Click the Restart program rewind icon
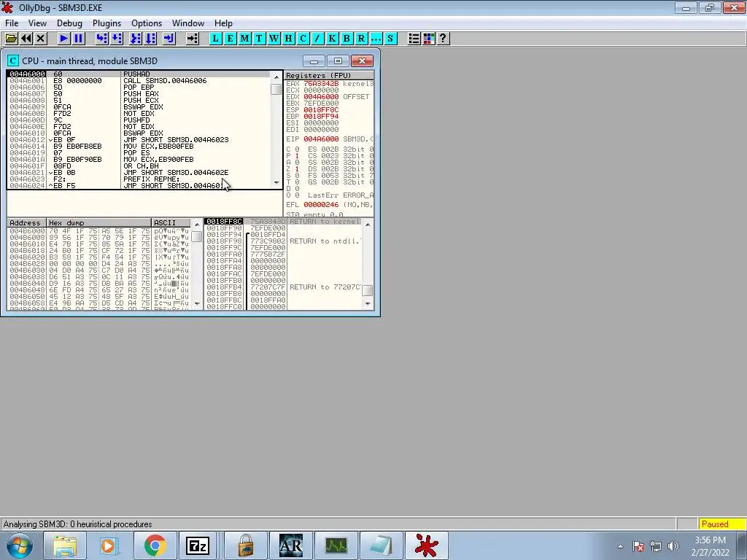Viewport: 747px width, 560px height. (x=26, y=39)
